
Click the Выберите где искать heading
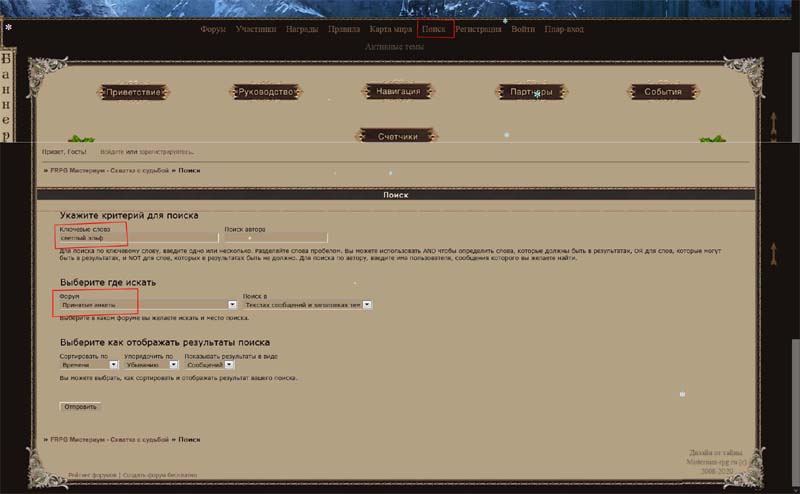[108, 282]
